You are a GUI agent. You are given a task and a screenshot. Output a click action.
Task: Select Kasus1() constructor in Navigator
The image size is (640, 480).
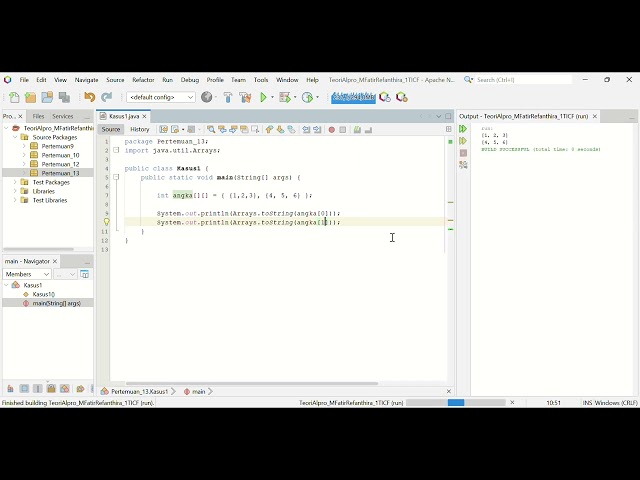[x=43, y=294]
